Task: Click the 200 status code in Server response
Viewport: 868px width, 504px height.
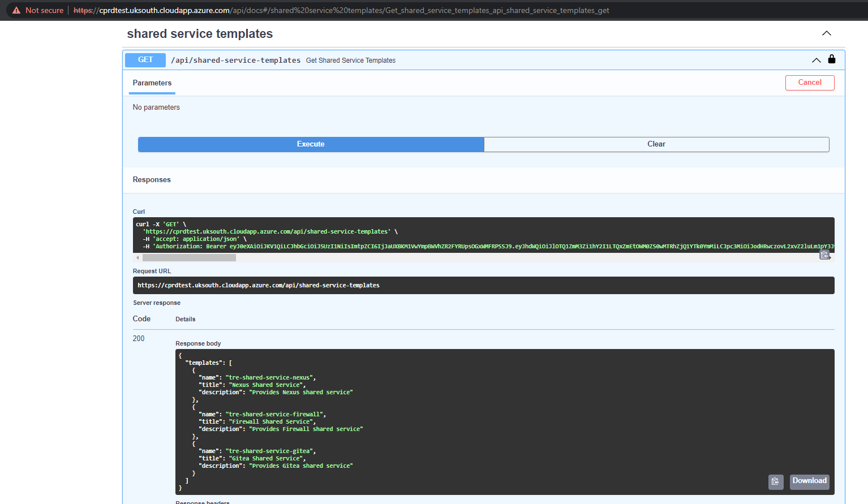Action: [139, 338]
